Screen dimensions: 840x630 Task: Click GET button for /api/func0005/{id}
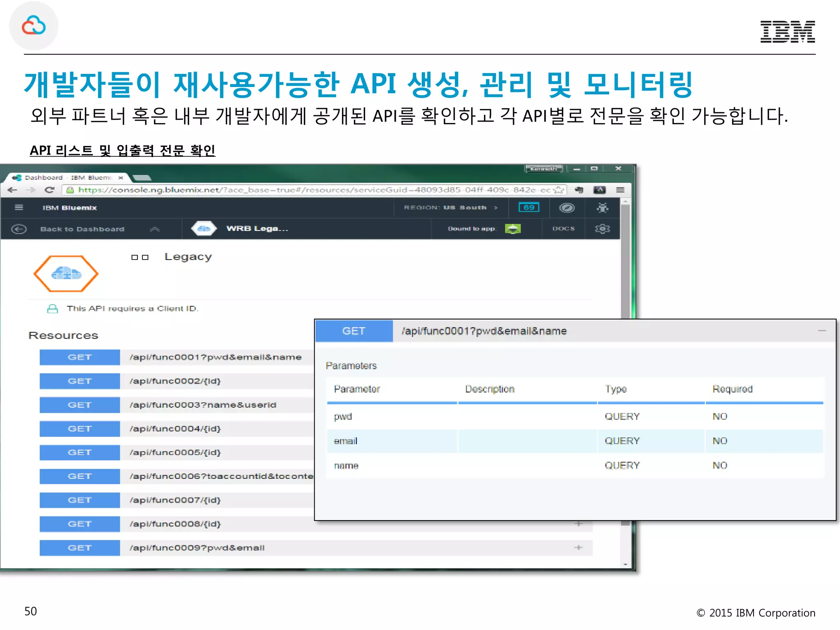pyautogui.click(x=80, y=452)
